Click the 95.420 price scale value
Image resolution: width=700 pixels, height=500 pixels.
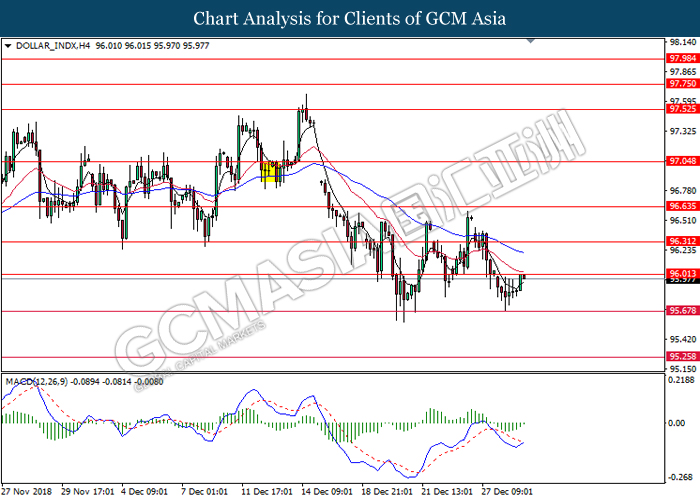(683, 340)
